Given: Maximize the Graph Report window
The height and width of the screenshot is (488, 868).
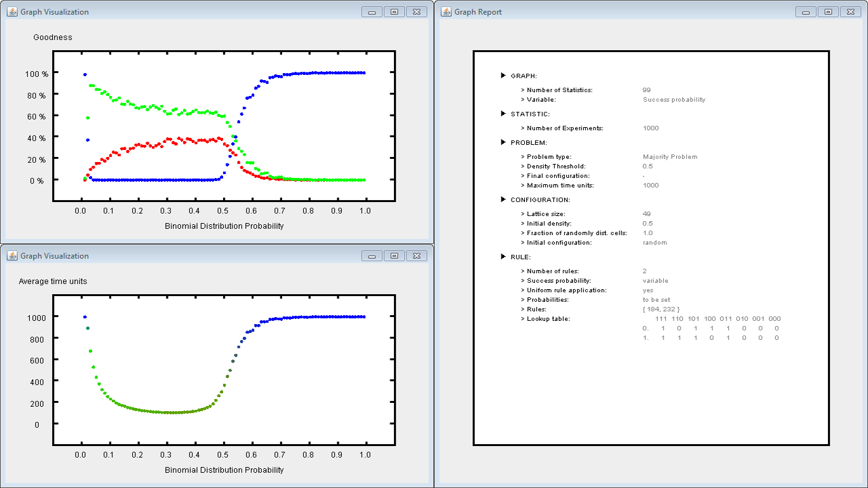Looking at the screenshot, I should click(x=827, y=12).
